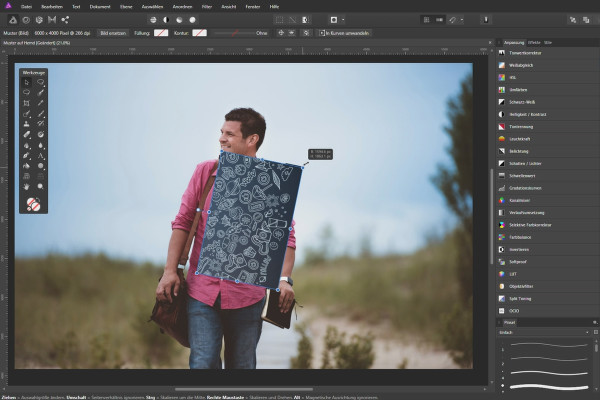Apply auto white balance icon
This screenshot has height=400, width=600.
pyautogui.click(x=192, y=20)
